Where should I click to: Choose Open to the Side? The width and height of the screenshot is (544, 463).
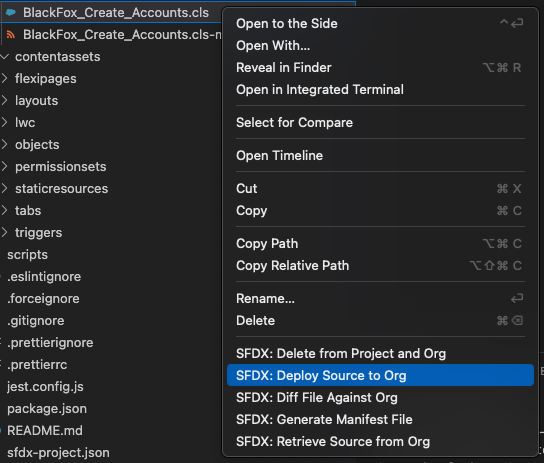point(380,24)
